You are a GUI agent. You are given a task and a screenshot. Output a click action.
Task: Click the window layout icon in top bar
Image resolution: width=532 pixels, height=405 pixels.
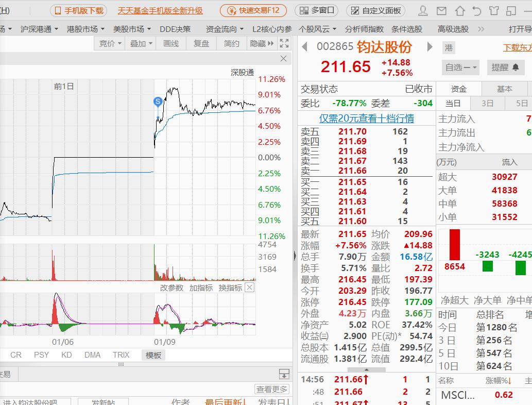pyautogui.click(x=511, y=11)
